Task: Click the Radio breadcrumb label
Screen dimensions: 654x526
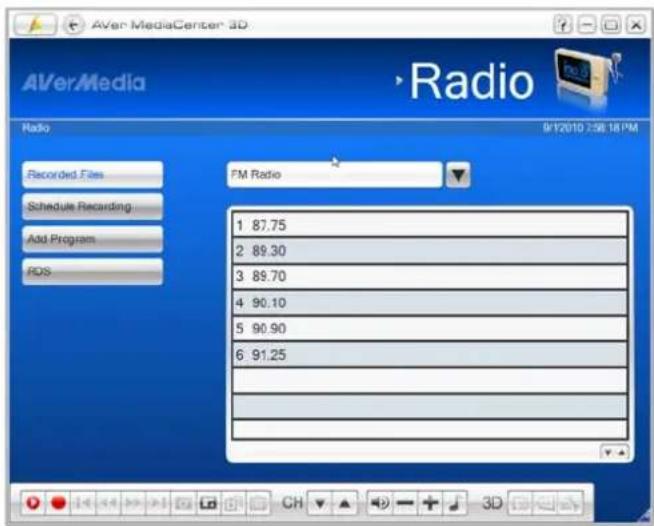Action: point(36,128)
